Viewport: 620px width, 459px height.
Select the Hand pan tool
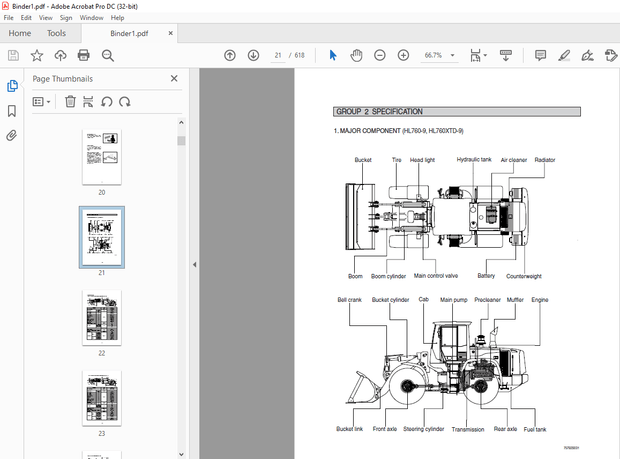357,55
